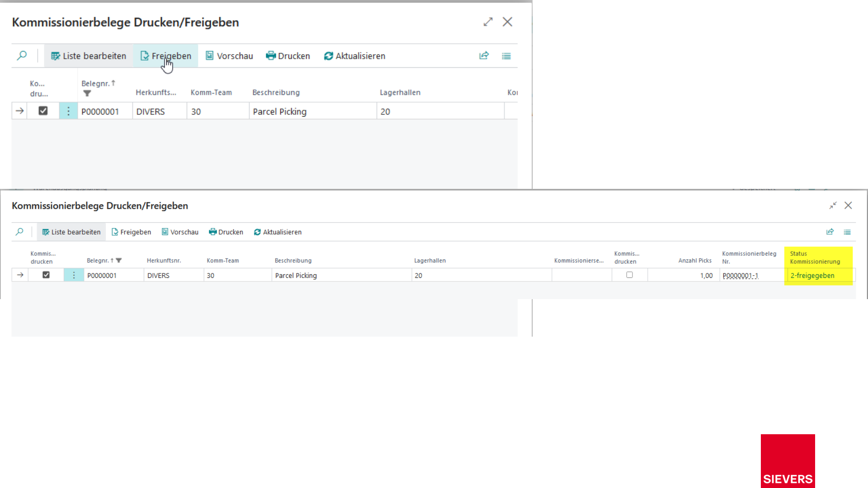Click empty Kommissionierse... cell in lower row
The image size is (868, 488).
click(582, 275)
